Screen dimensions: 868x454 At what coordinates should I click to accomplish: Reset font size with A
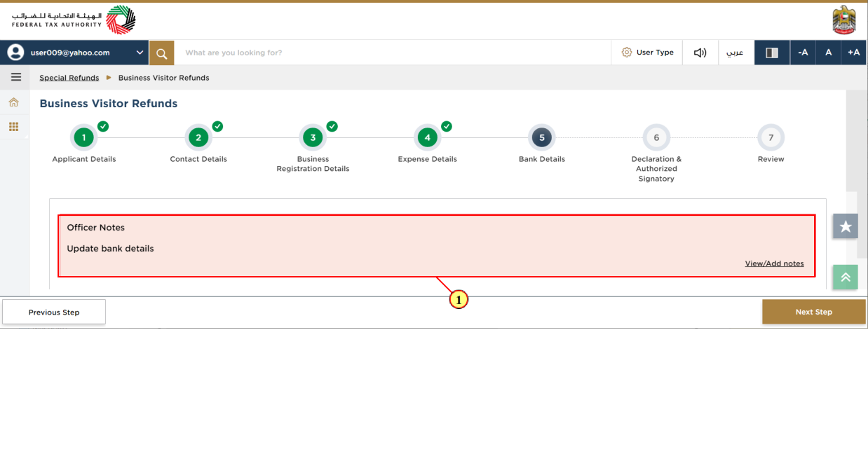pos(828,53)
